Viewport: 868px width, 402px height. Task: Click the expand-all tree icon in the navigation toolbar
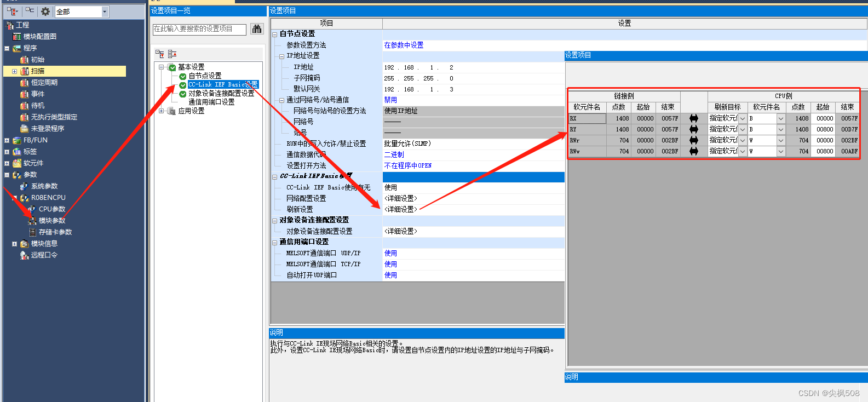point(12,11)
